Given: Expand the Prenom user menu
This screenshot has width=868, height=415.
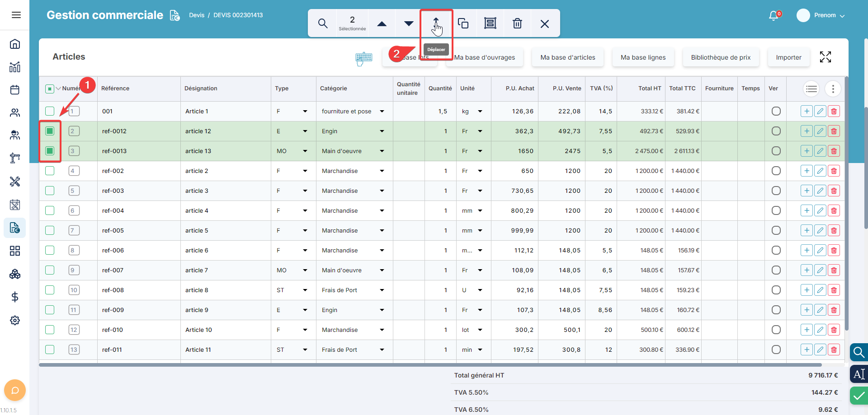Looking at the screenshot, I should pyautogui.click(x=825, y=15).
